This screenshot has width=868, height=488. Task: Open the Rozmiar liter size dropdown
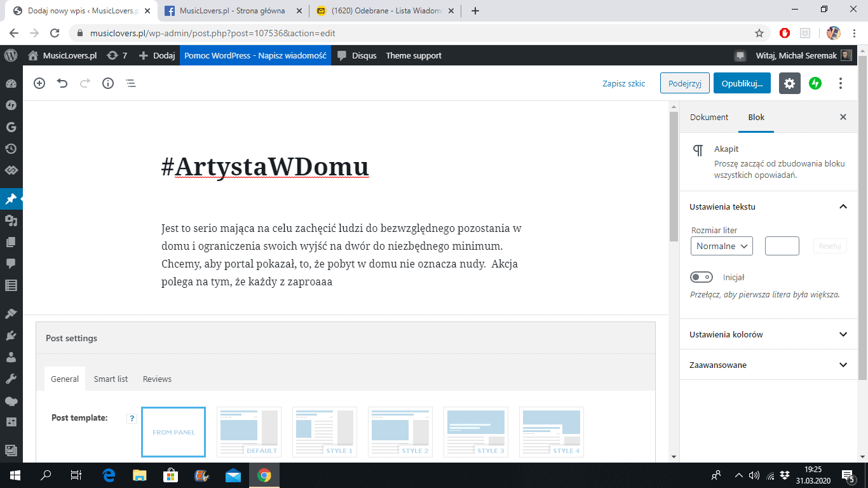721,246
